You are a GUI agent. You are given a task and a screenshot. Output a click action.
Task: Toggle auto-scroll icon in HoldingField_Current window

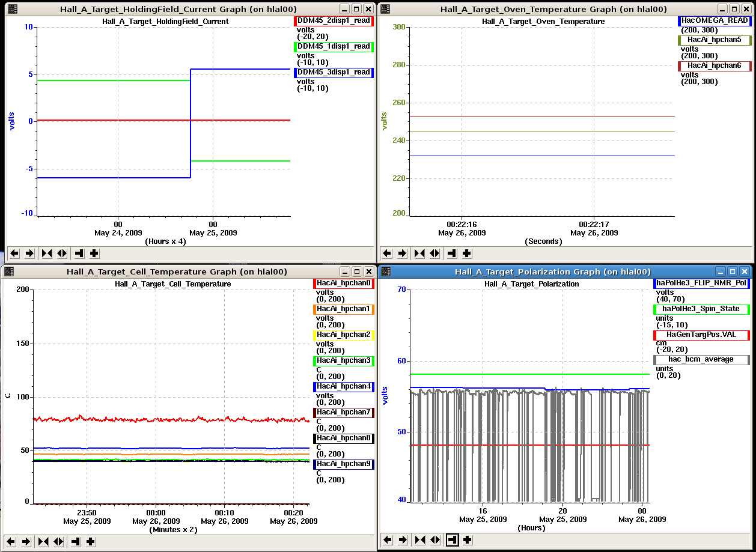(x=79, y=253)
